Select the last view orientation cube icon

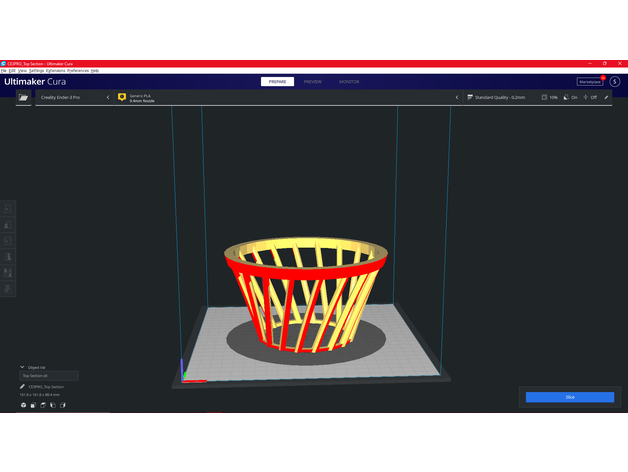63,405
